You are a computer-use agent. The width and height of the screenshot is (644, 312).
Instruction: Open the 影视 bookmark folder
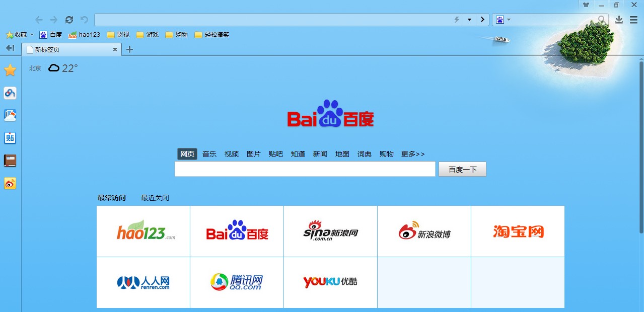(x=118, y=35)
